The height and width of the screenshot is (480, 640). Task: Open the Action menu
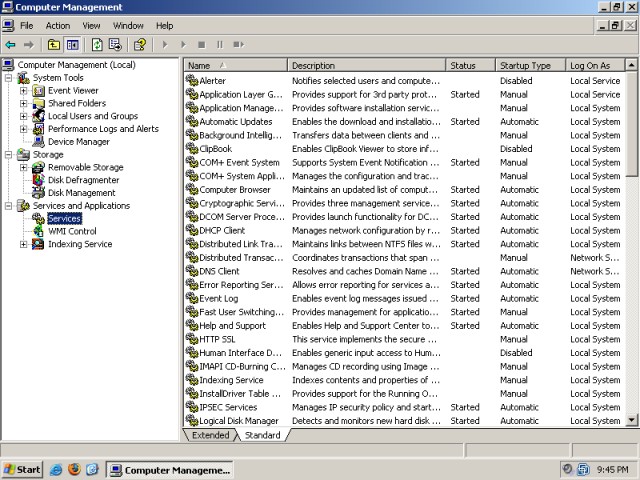(58, 26)
